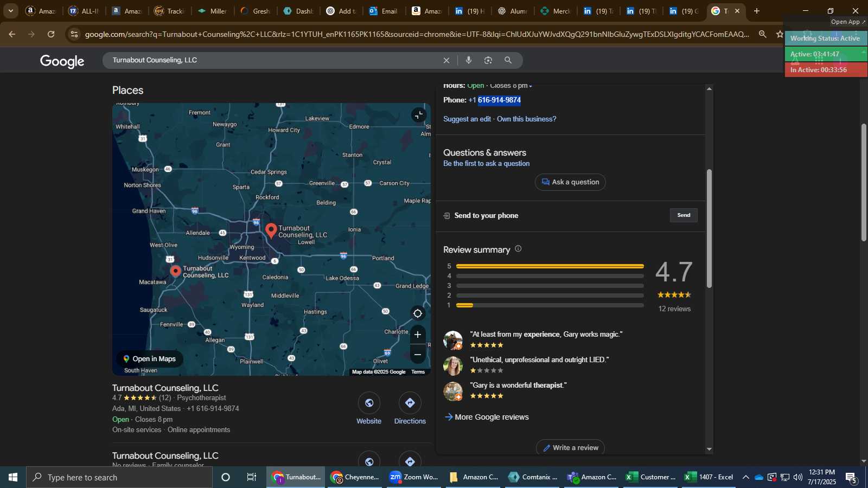
Task: Select Turnabout Counseling pin near Lowell
Action: click(271, 231)
